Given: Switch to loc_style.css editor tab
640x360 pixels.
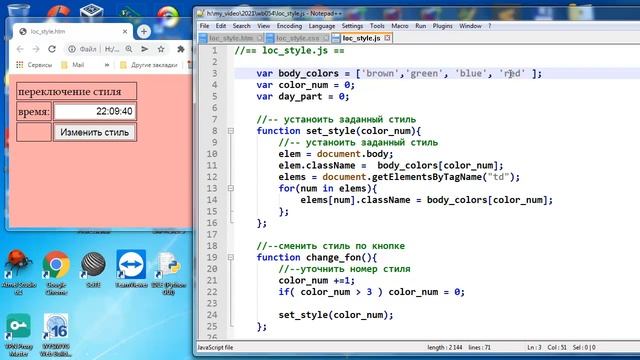Looking at the screenshot, I should point(298,38).
